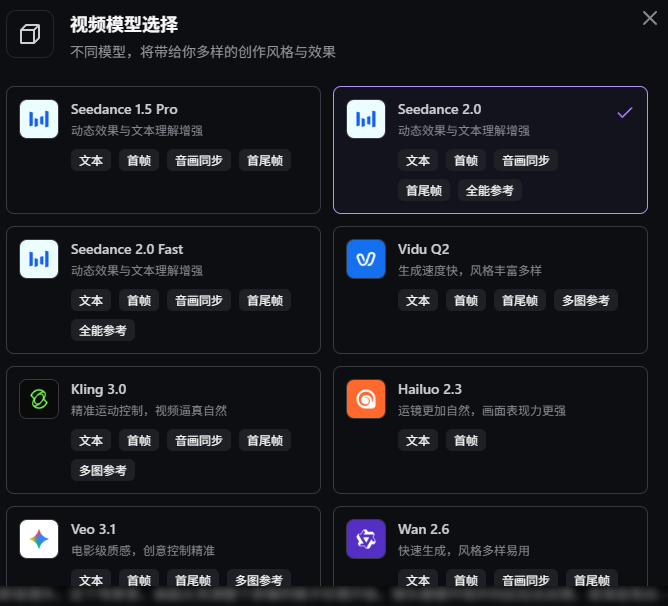
Task: Click 首帧 tag in Seedance 2.0 card
Action: (x=466, y=160)
